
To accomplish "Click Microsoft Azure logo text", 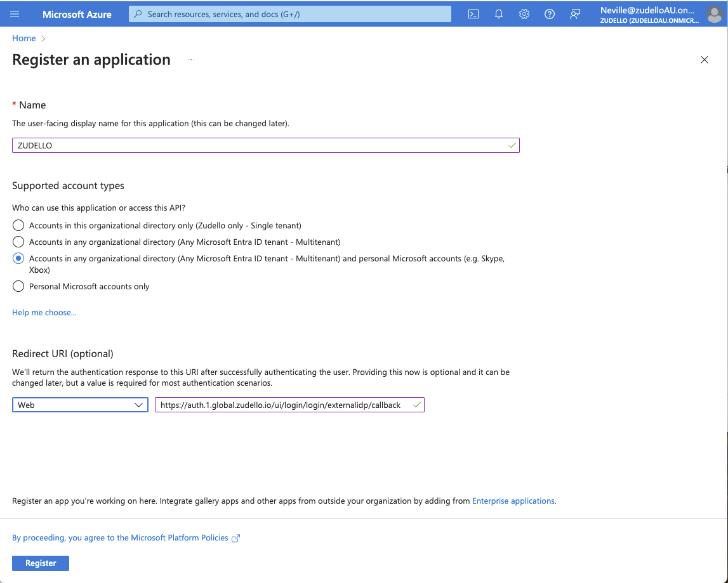I will coord(77,15).
